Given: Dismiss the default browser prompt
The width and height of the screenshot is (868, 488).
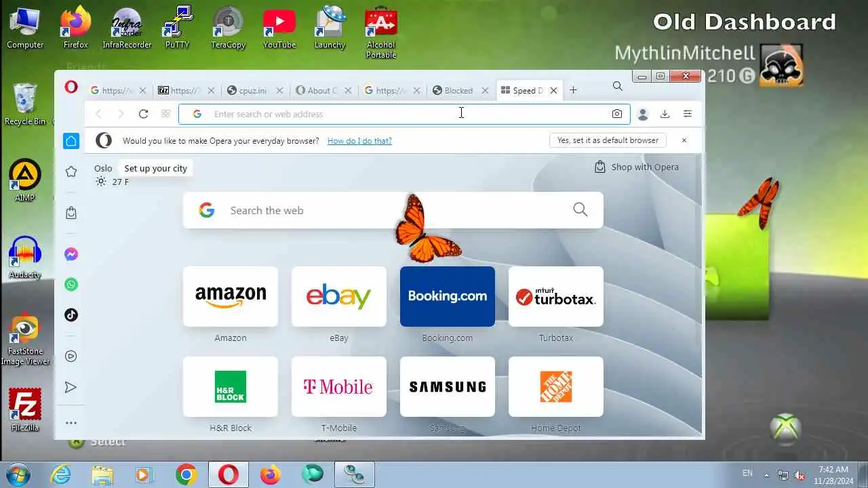Looking at the screenshot, I should [x=684, y=140].
